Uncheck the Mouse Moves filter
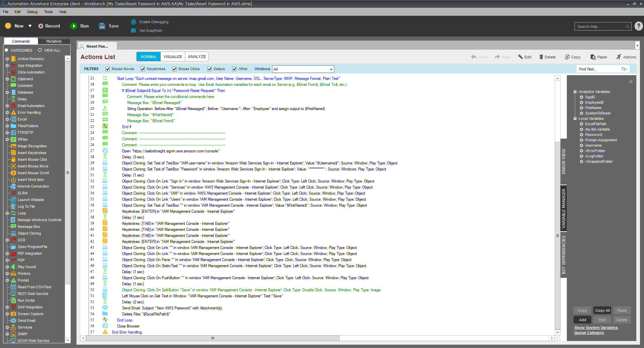 (x=108, y=69)
